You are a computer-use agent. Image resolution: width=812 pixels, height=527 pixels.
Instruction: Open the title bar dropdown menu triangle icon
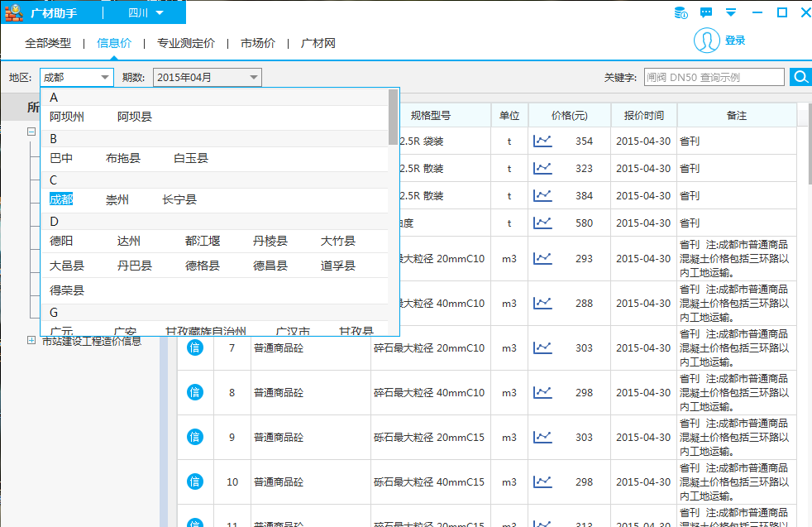(x=731, y=12)
